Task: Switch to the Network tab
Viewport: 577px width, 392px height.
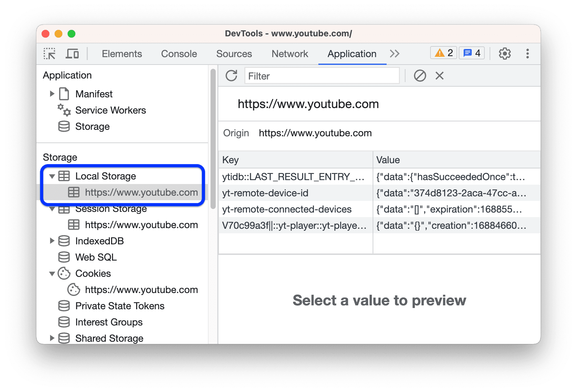Action: (290, 54)
